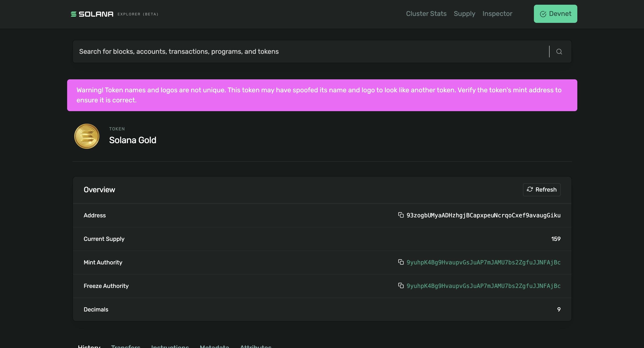The image size is (644, 348).
Task: Switch to the Transfers tab
Action: coord(126,346)
